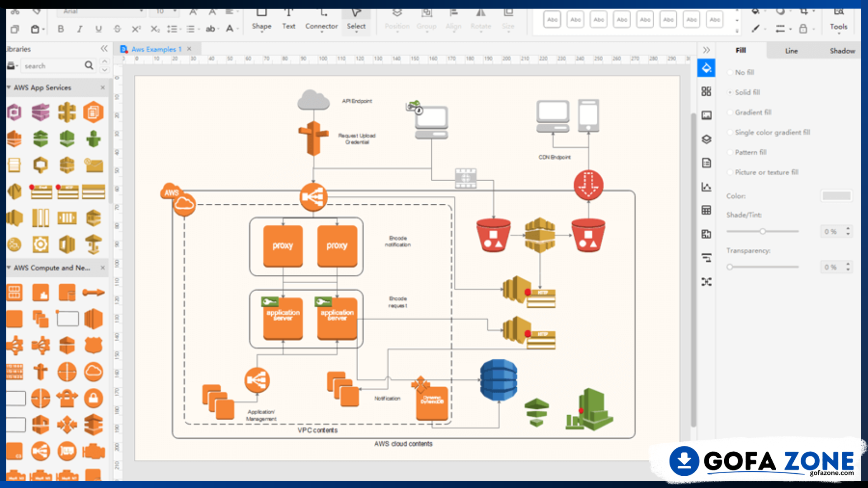Screen dimensions: 868x488
Task: Select the No fill option
Action: click(741, 72)
